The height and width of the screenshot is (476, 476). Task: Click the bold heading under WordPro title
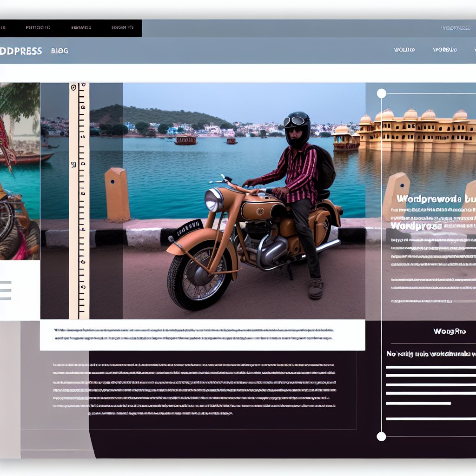point(430,354)
